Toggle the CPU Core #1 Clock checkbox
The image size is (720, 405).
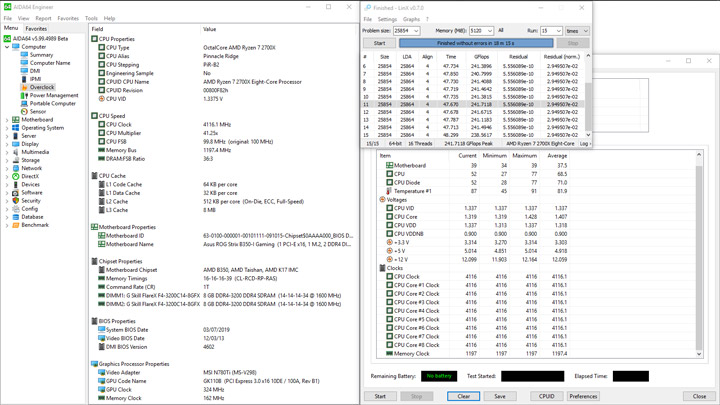tap(389, 285)
